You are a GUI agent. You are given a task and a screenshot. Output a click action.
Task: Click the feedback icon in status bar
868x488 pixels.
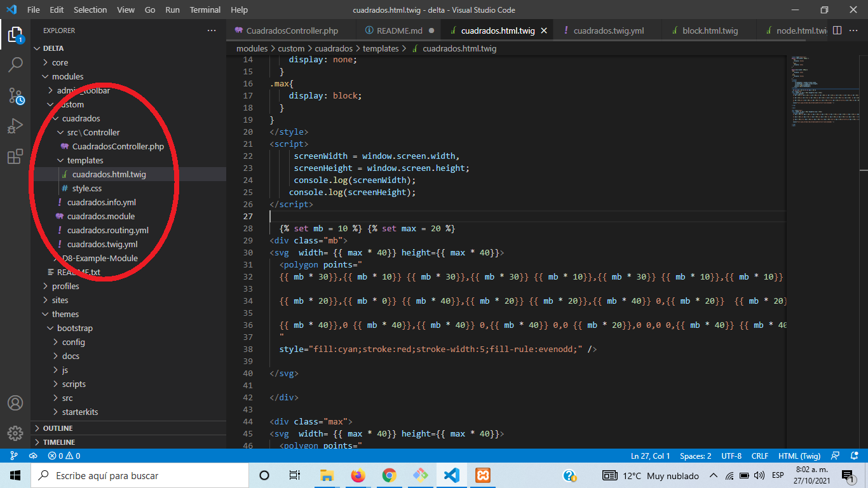click(x=836, y=456)
